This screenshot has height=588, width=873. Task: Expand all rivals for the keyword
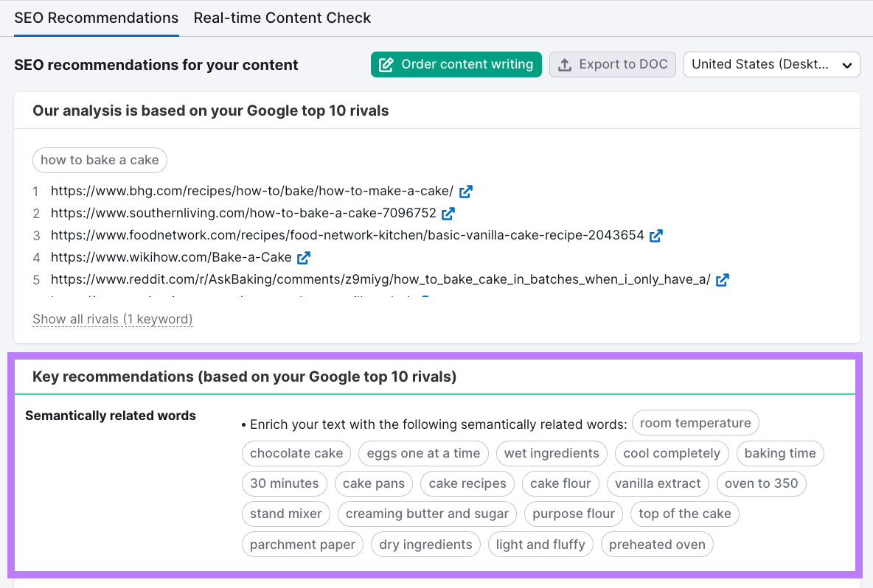pos(112,318)
